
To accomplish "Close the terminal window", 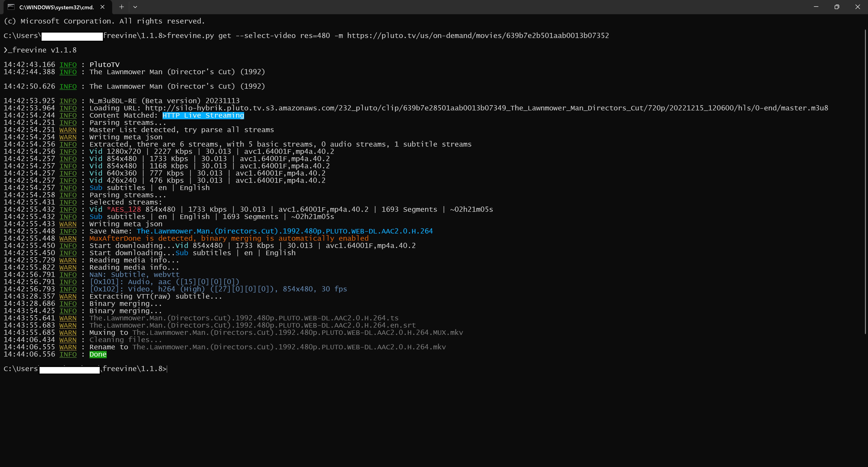I will (x=858, y=7).
